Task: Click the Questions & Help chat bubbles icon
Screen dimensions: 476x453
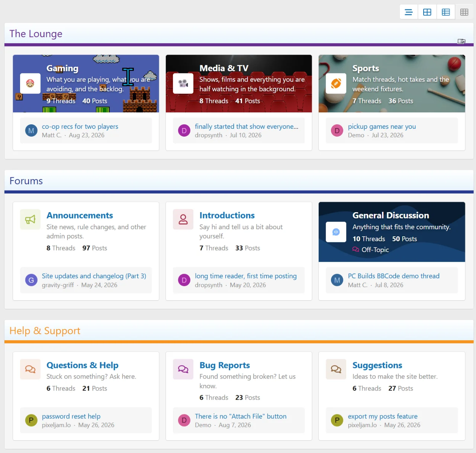Action: (x=30, y=369)
